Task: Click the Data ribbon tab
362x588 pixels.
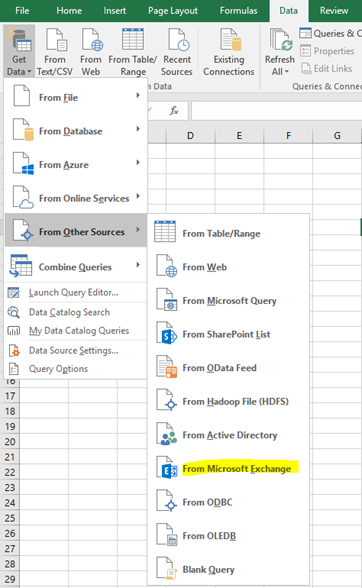Action: 288,10
